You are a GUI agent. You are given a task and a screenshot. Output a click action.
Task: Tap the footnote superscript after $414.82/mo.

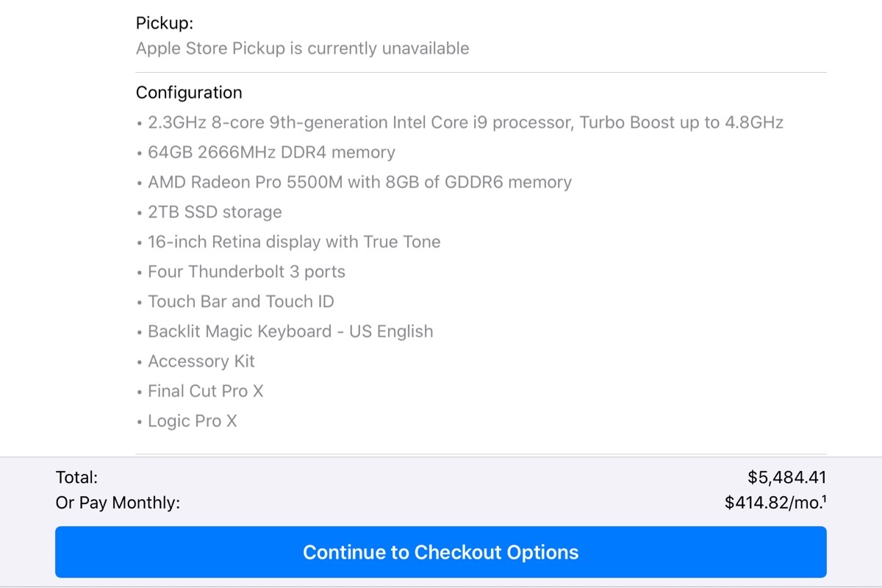(x=824, y=500)
